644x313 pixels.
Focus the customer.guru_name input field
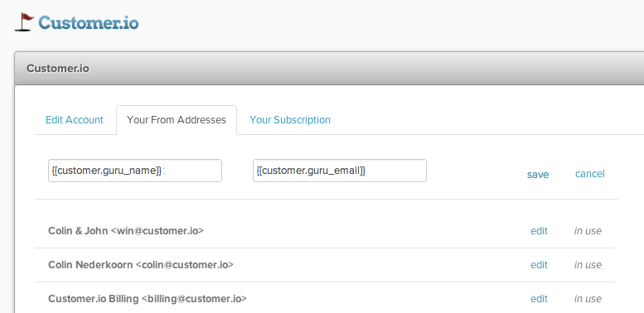[x=135, y=171]
